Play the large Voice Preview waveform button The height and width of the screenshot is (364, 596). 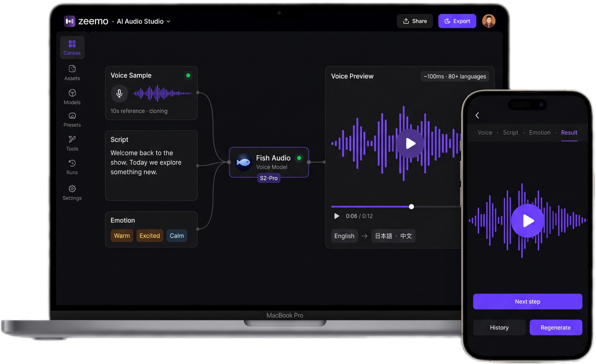tap(410, 143)
